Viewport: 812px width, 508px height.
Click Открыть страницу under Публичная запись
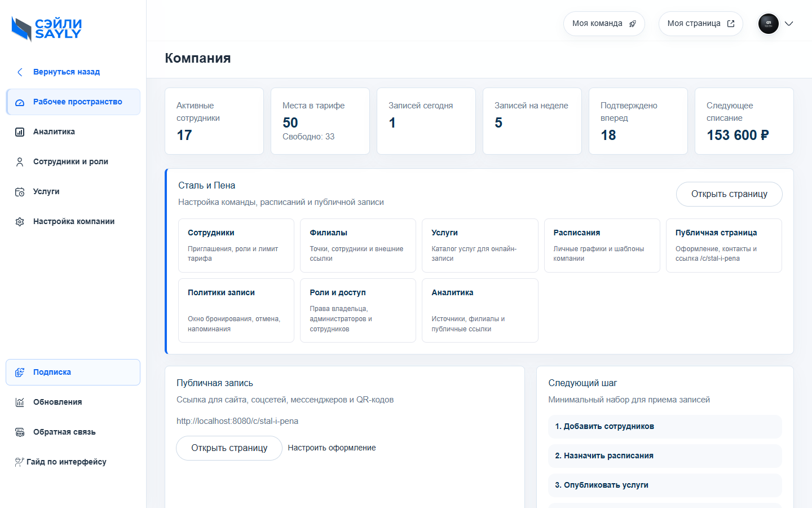(x=229, y=448)
